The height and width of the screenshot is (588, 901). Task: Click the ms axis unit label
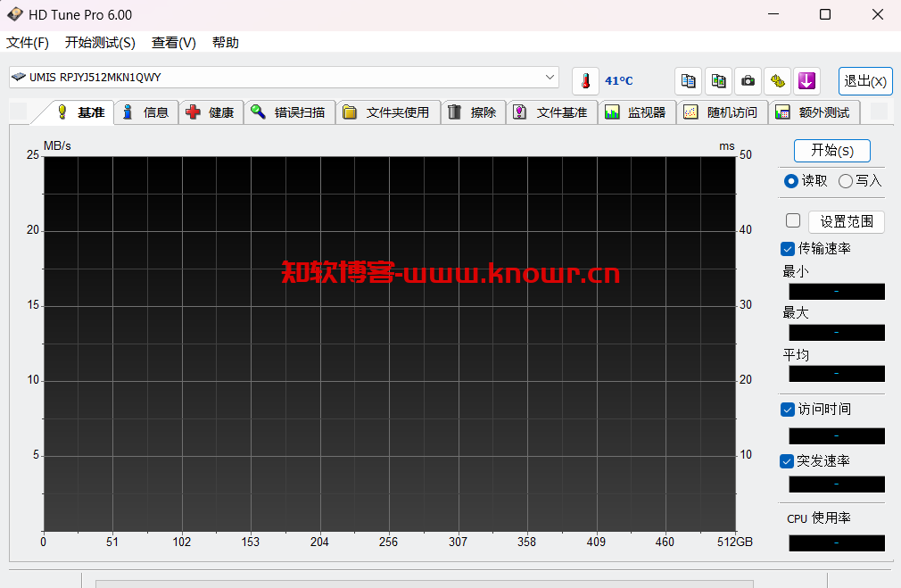(727, 146)
